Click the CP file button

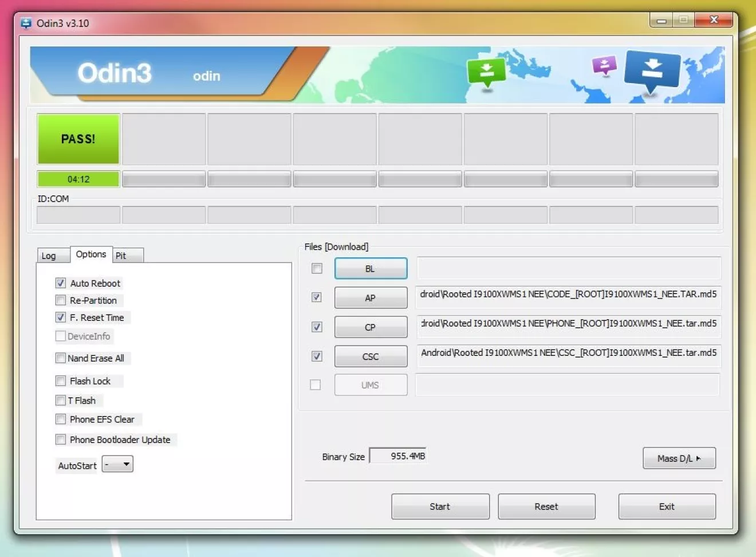coord(371,327)
